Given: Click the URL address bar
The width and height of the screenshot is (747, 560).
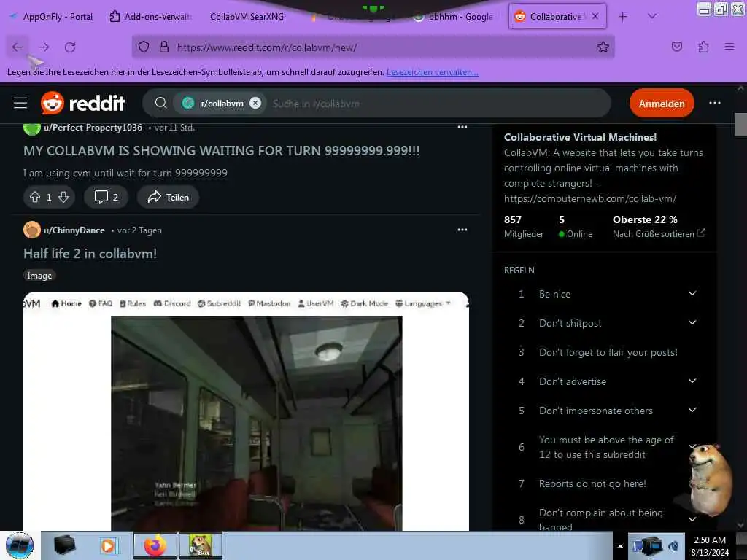Looking at the screenshot, I should [373, 47].
